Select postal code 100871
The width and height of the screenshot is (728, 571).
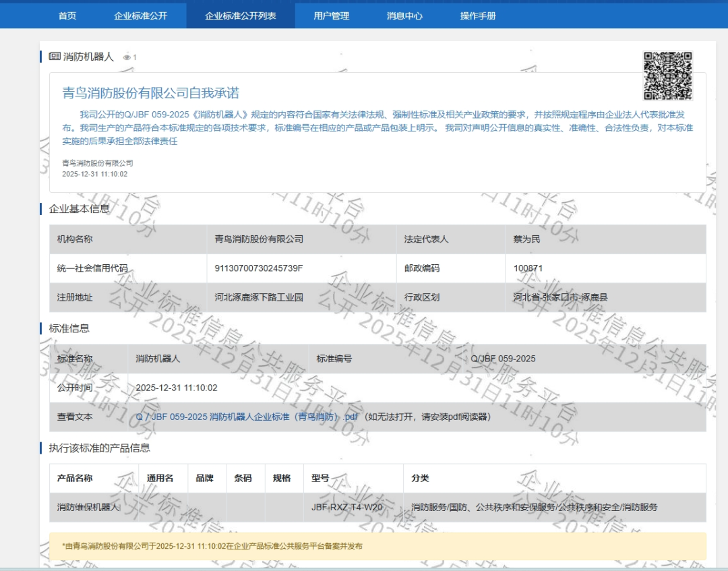click(528, 268)
